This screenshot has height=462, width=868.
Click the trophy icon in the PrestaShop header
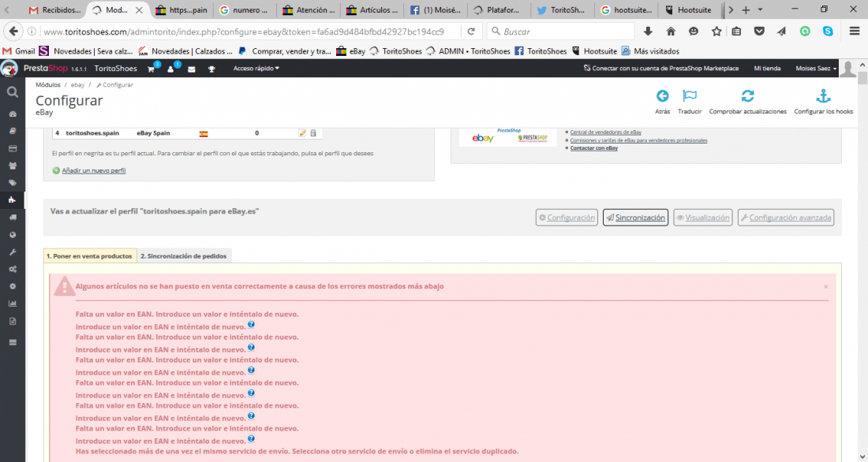(x=211, y=69)
